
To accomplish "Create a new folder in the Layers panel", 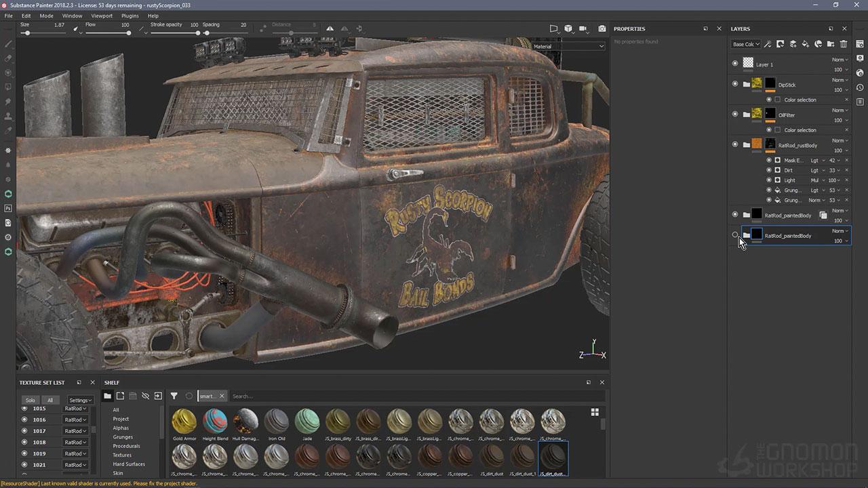I will pyautogui.click(x=831, y=44).
